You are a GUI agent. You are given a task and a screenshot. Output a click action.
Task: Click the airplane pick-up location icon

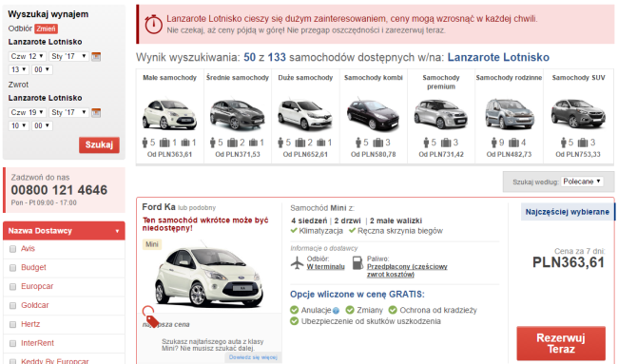297,262
